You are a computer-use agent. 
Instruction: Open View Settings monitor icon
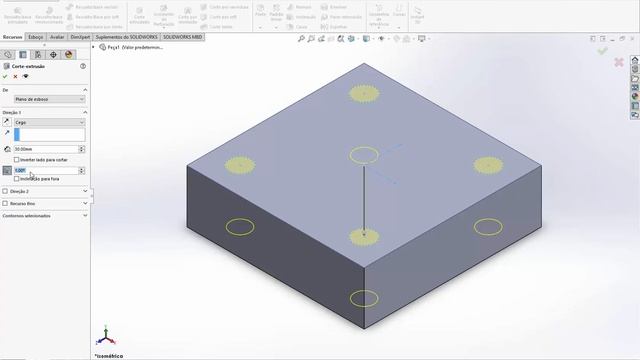[422, 39]
